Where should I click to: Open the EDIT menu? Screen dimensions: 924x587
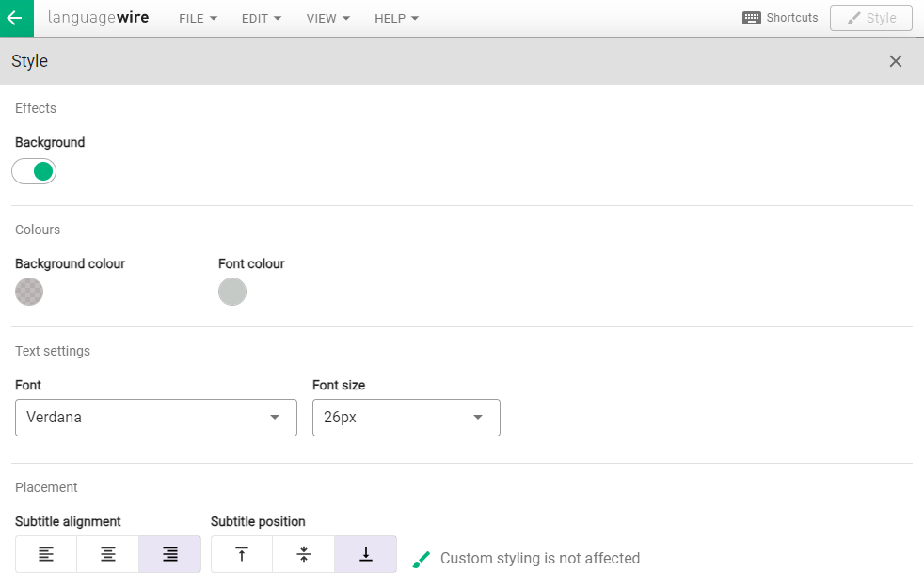(261, 19)
